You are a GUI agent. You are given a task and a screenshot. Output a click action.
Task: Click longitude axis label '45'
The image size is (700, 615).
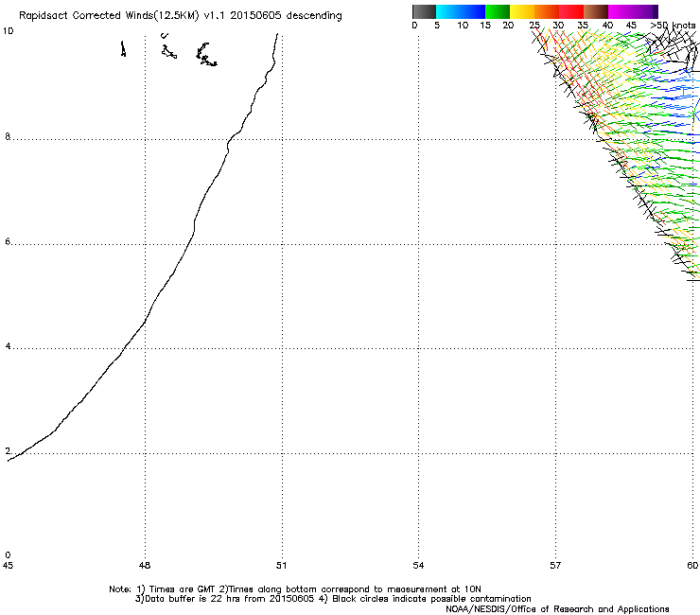(8, 566)
